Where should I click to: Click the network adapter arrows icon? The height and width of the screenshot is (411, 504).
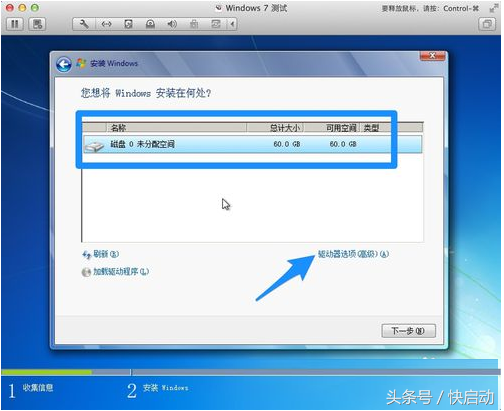(x=106, y=24)
